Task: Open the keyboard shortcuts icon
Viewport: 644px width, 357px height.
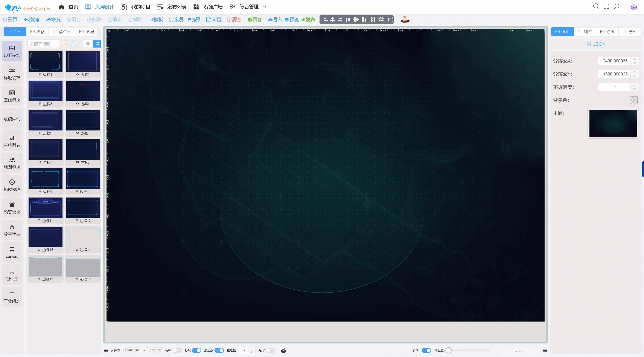Action: (283, 351)
